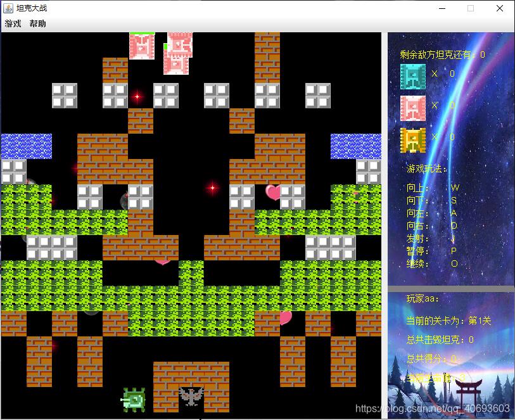Click the Java application icon in title bar
The width and height of the screenshot is (515, 420).
click(8, 8)
